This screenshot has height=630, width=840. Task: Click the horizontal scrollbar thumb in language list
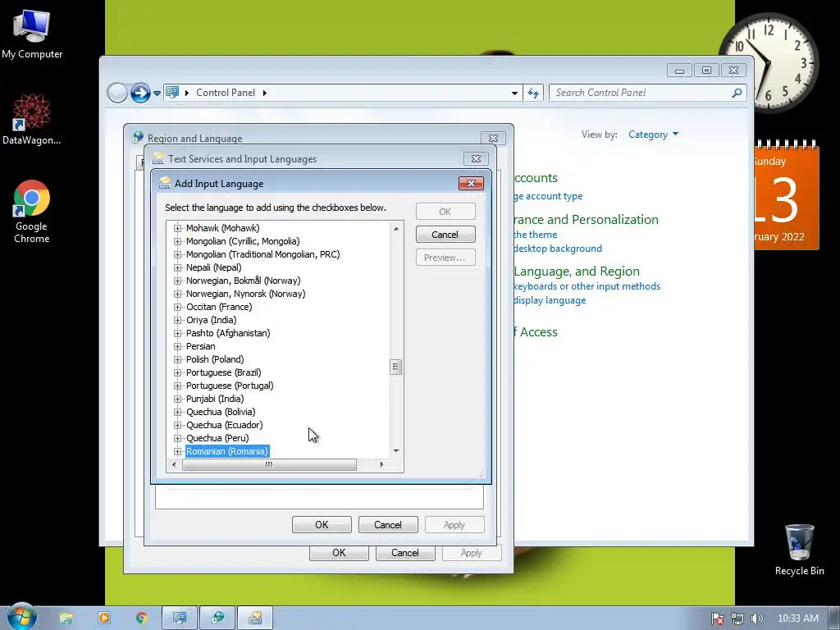269,464
